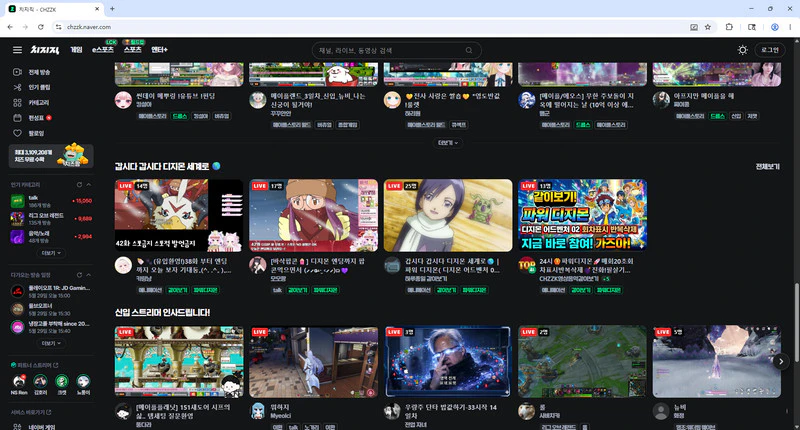
Task: Refresh the 인기 카테고리 popular category list
Action: tap(79, 185)
